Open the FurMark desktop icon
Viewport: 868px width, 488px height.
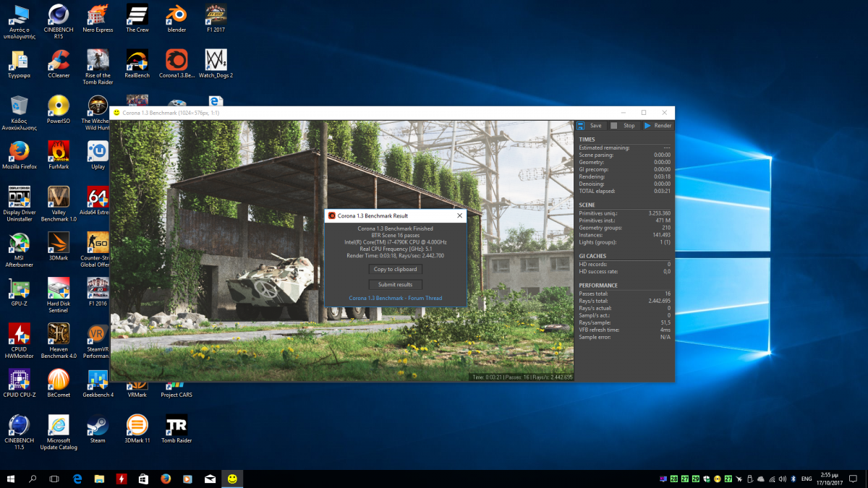point(59,155)
